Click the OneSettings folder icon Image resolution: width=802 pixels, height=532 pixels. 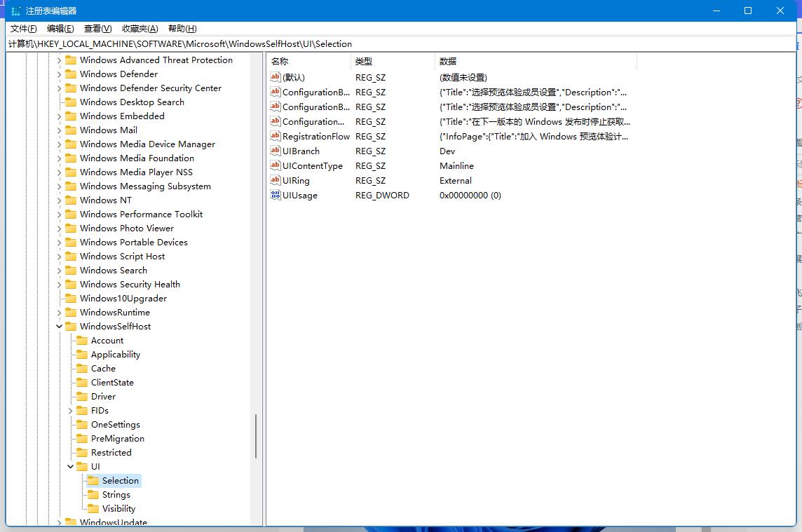point(82,425)
